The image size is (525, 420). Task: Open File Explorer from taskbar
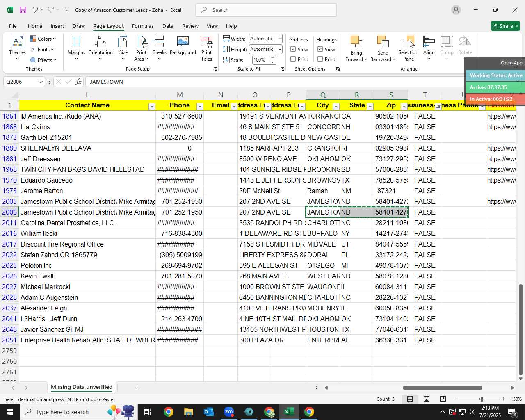[188, 412]
